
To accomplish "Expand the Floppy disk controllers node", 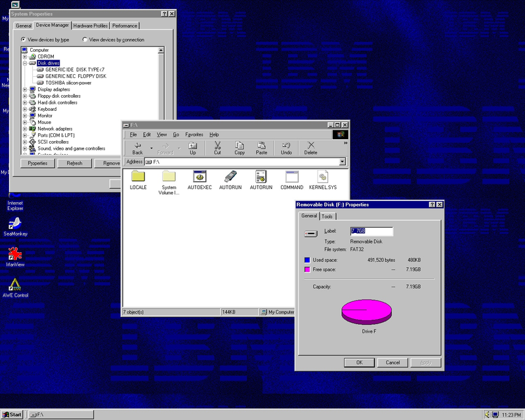I will coord(25,96).
